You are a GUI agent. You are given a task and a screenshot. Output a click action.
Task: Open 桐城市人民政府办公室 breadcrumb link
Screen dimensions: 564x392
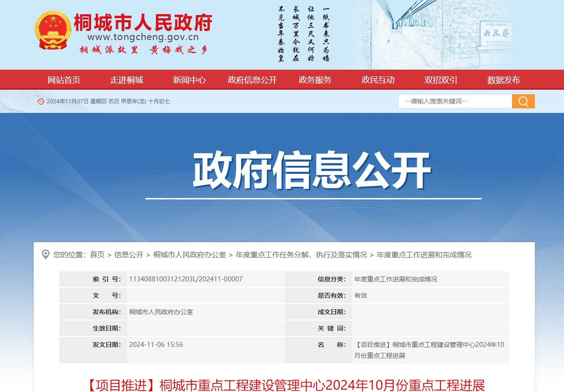pyautogui.click(x=190, y=255)
